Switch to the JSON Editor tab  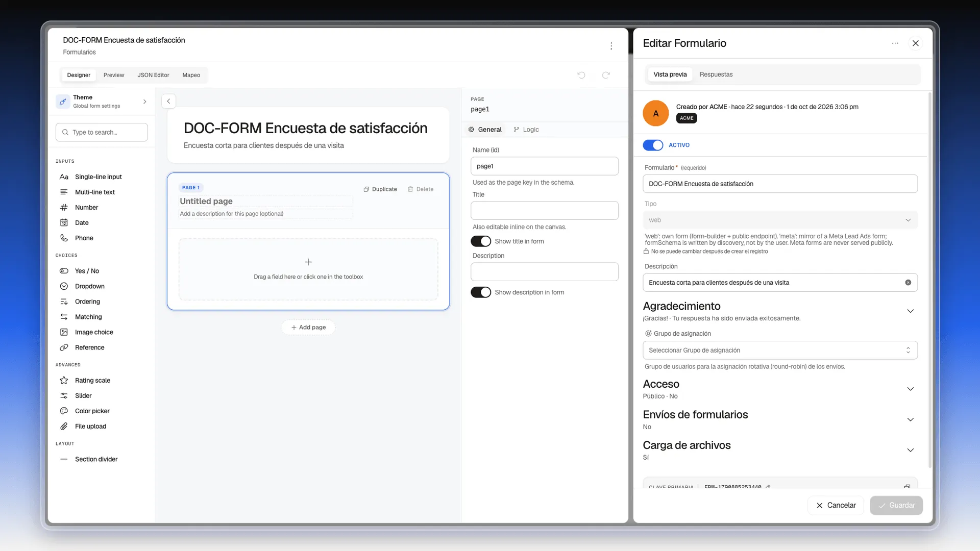pyautogui.click(x=153, y=75)
